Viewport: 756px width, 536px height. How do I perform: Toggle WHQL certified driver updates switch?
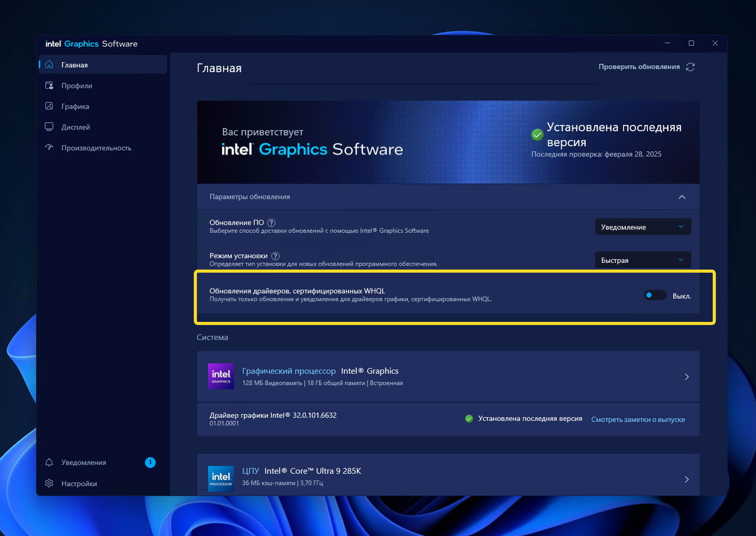[655, 295]
